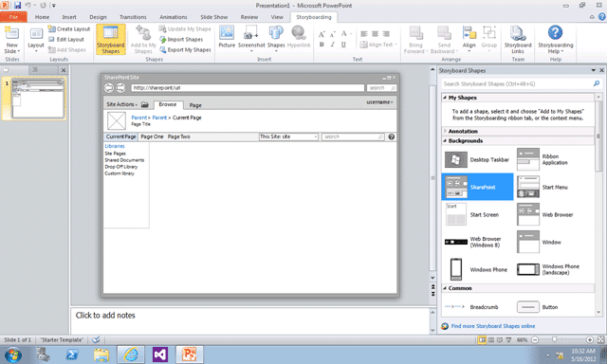The width and height of the screenshot is (607, 364).
Task: Open Visual Studio from the taskbar
Action: (x=160, y=355)
